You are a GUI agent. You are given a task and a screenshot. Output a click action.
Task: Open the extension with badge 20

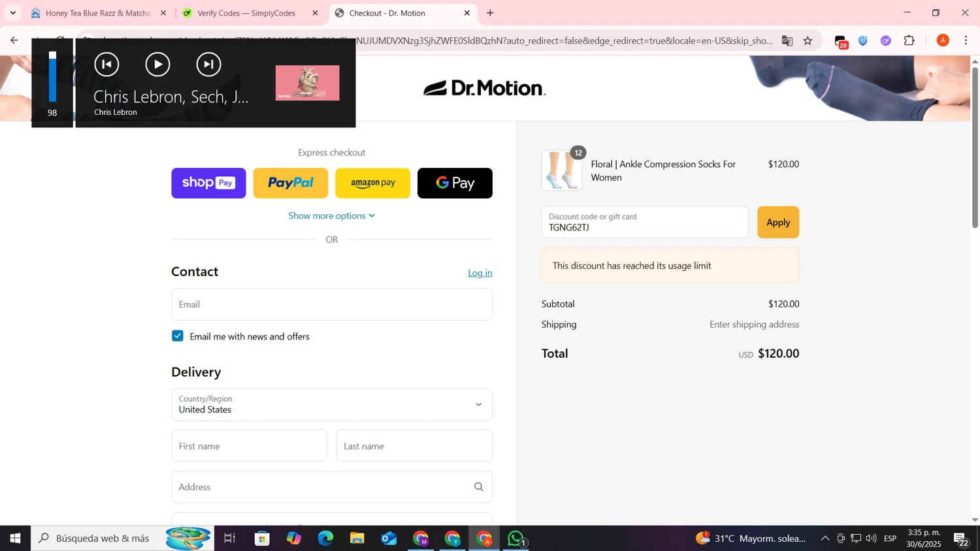tap(841, 41)
